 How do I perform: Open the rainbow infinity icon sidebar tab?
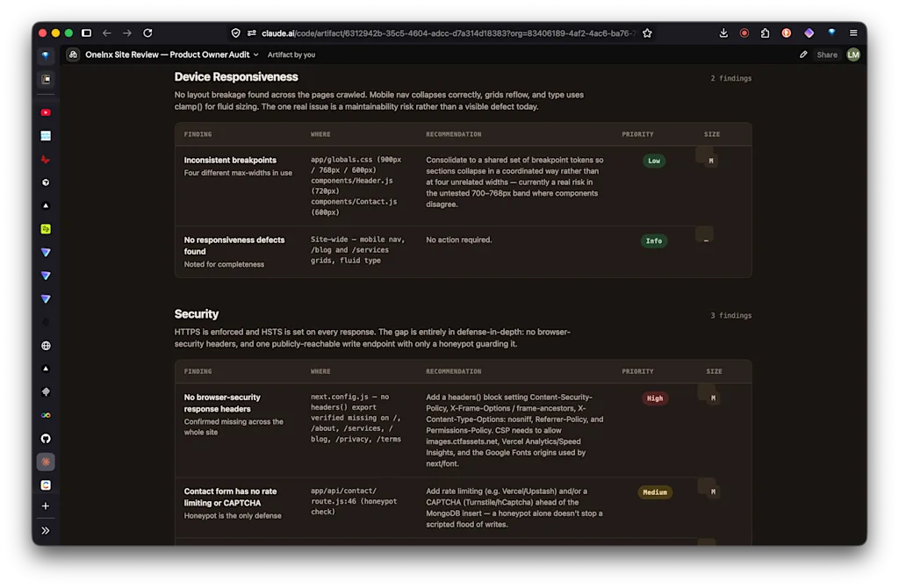tap(46, 415)
